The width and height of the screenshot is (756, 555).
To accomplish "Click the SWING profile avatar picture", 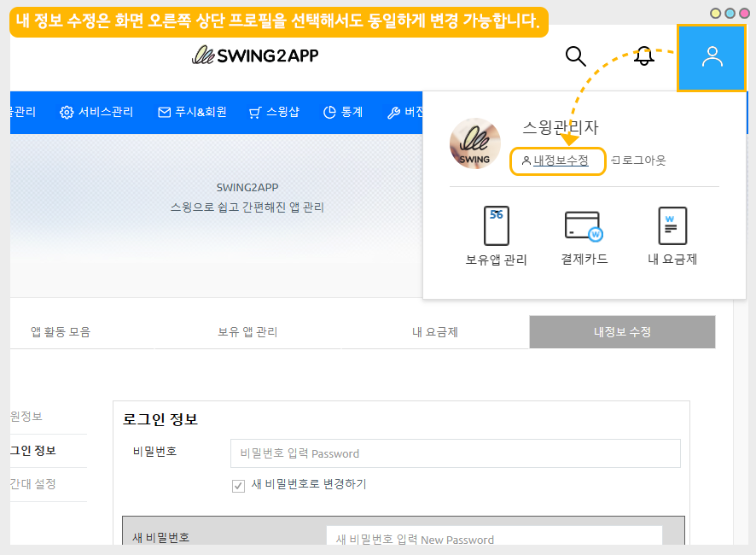I will tap(474, 143).
